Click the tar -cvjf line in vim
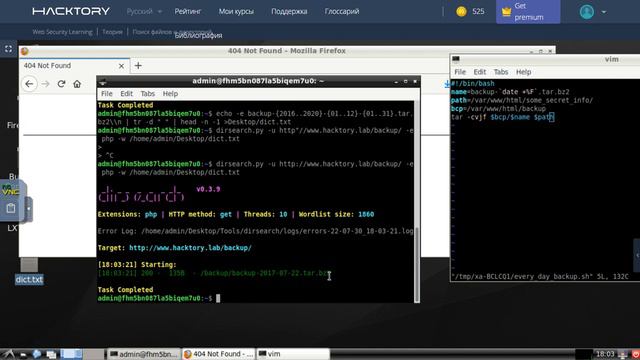 click(502, 117)
